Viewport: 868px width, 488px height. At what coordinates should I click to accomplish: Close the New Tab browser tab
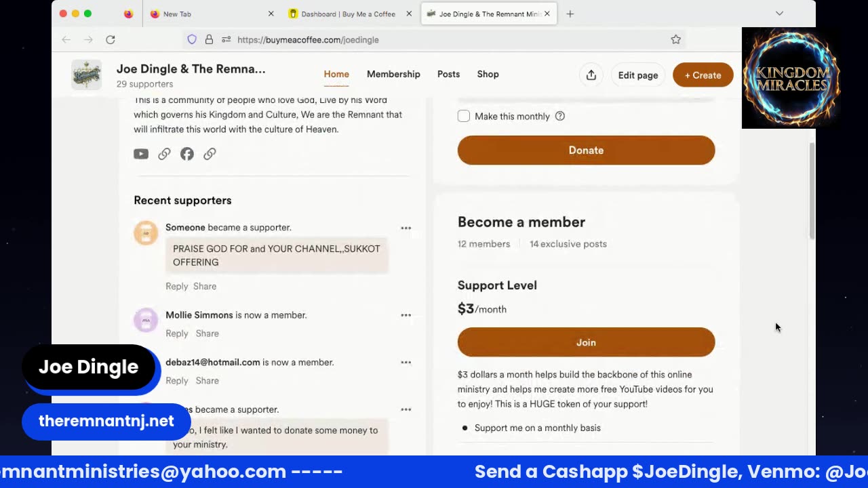coord(271,14)
